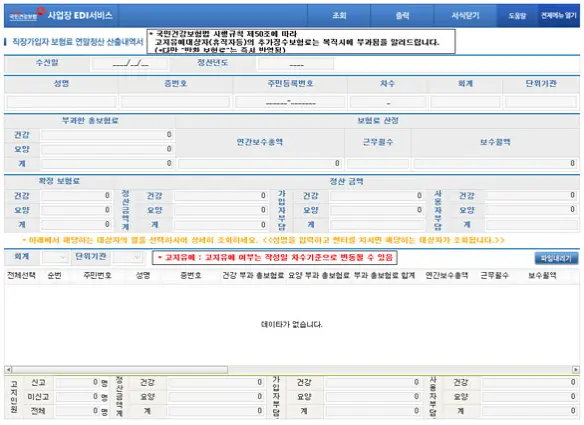Click the 파일내리기 button
This screenshot has width=584, height=425.
556,258
